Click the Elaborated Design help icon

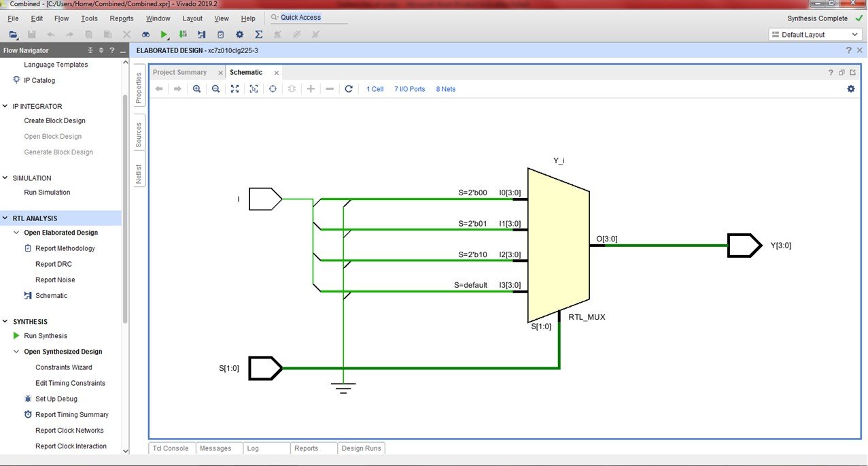pos(848,50)
